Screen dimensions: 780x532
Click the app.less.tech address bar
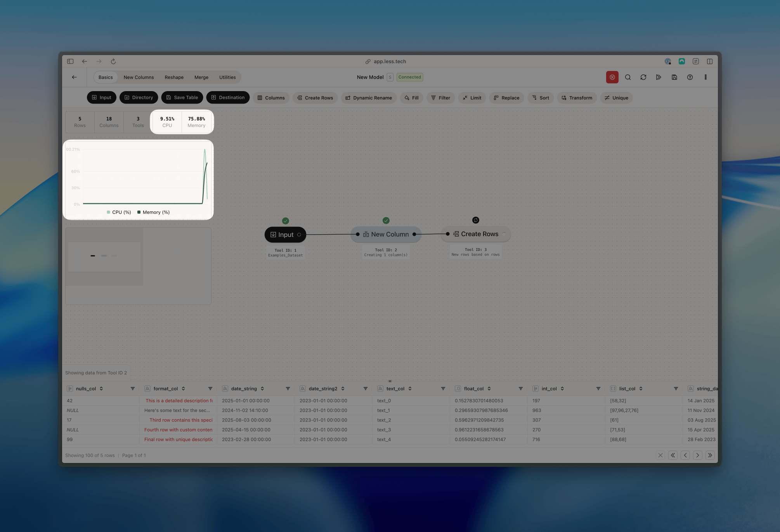point(386,61)
